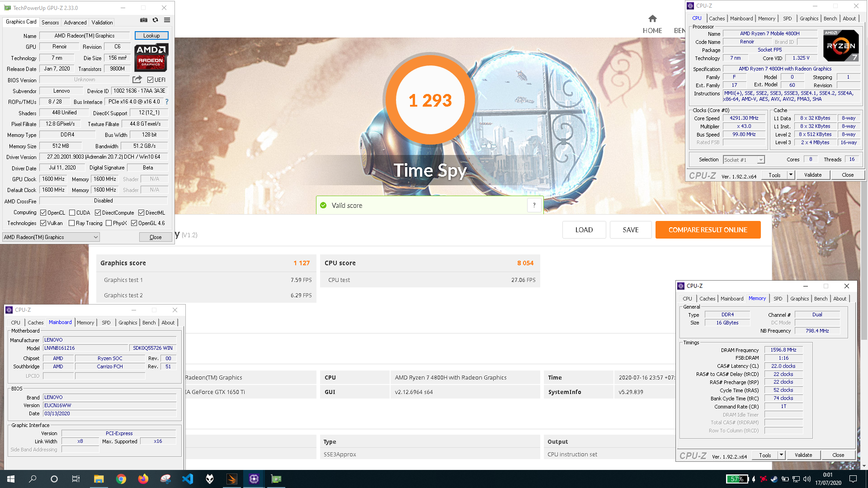Open the Windows Start menu
This screenshot has width=868, height=488.
(x=11, y=479)
